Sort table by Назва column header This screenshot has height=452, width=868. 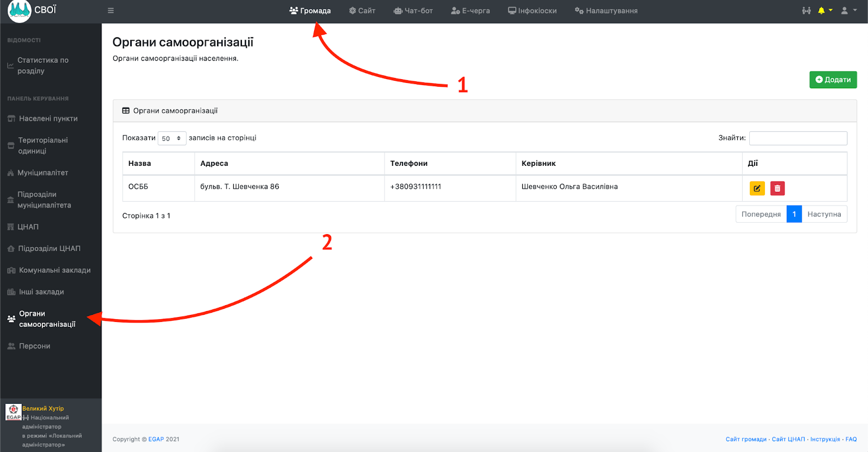pyautogui.click(x=140, y=164)
